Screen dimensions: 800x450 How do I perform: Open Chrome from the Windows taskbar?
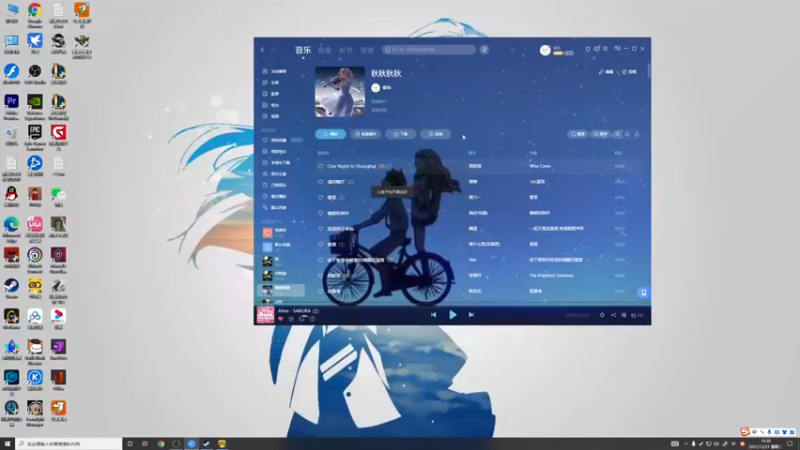[161, 444]
